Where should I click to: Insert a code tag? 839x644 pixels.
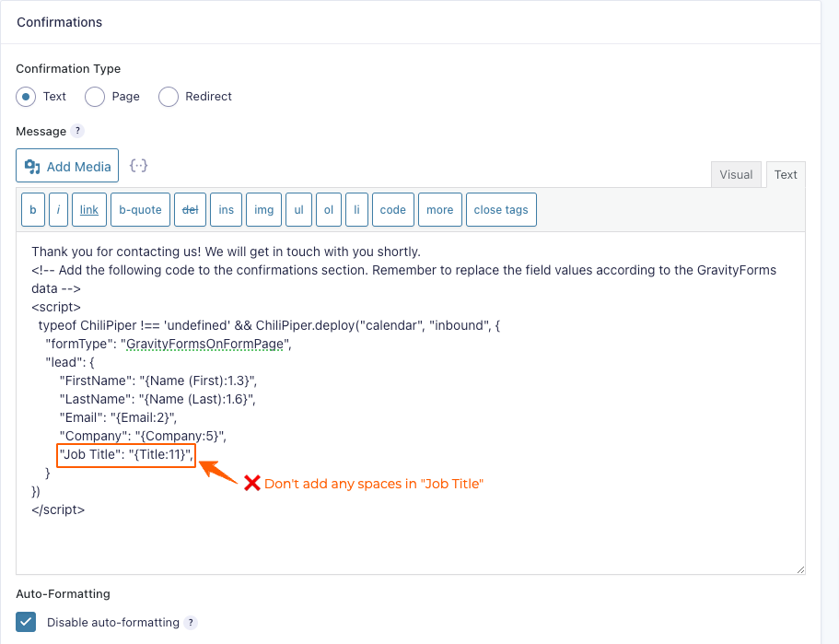click(392, 210)
